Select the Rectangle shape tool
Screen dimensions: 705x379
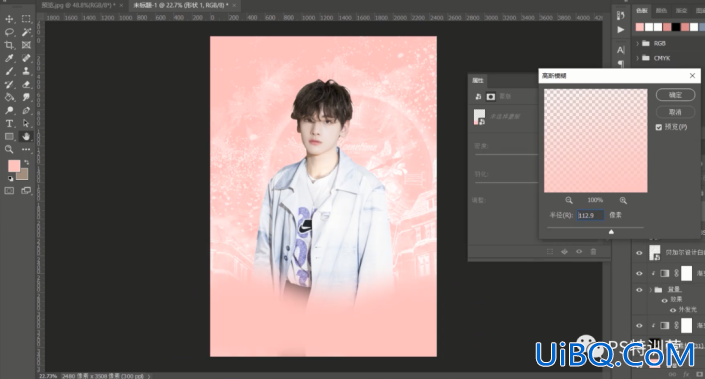pyautogui.click(x=9, y=136)
